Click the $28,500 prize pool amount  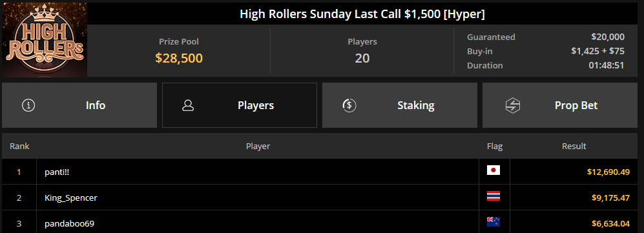(179, 58)
